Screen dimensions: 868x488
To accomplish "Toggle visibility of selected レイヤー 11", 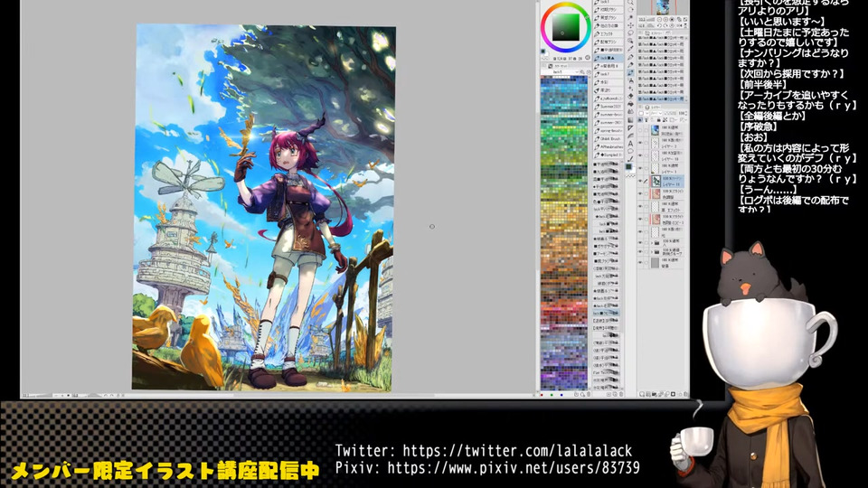I will click(x=640, y=181).
